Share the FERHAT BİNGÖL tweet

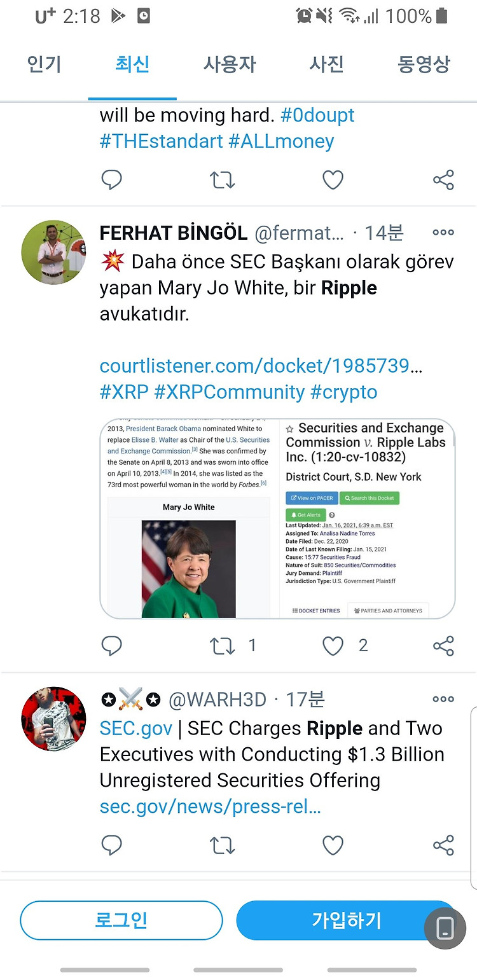tap(443, 646)
